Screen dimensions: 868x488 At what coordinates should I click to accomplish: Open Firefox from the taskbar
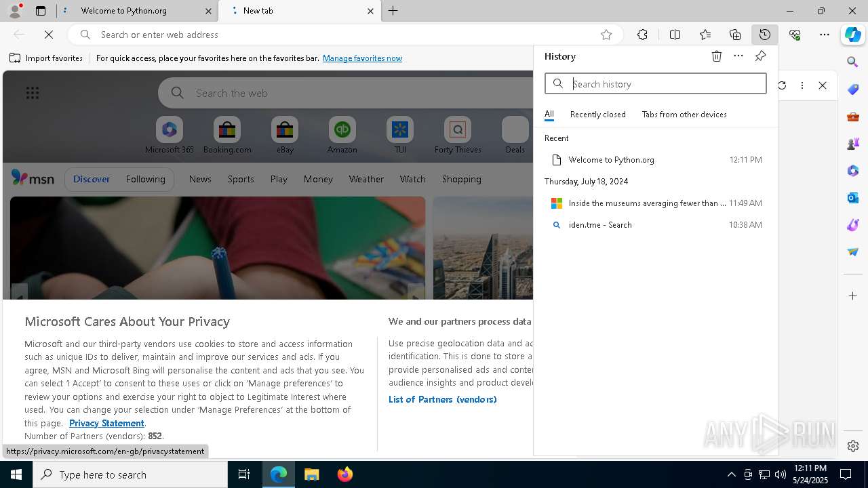[345, 474]
